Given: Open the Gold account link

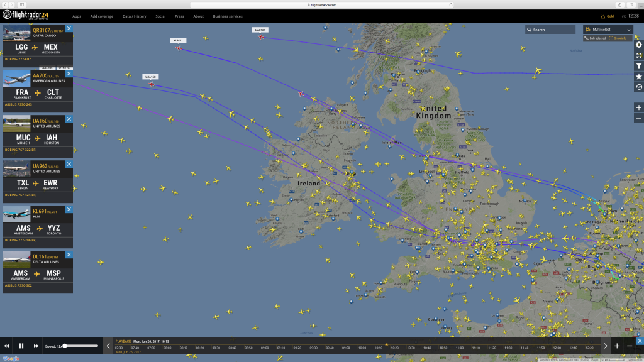Looking at the screenshot, I should click(607, 16).
